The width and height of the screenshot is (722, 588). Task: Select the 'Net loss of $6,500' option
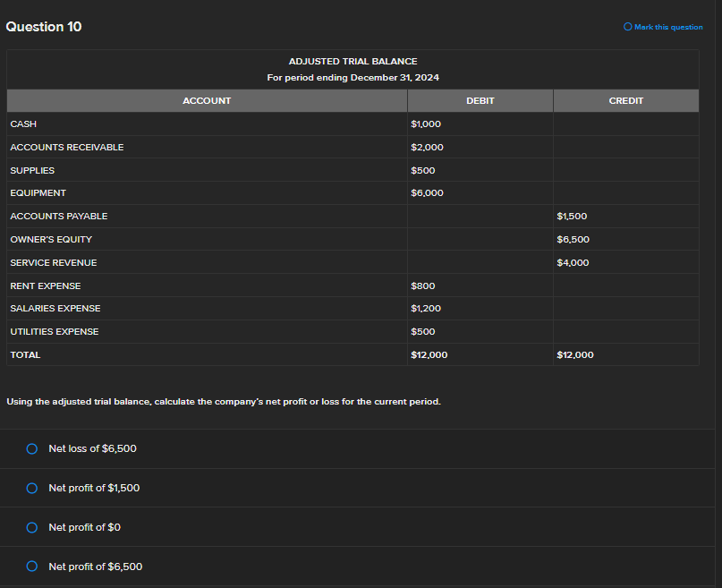tap(32, 448)
